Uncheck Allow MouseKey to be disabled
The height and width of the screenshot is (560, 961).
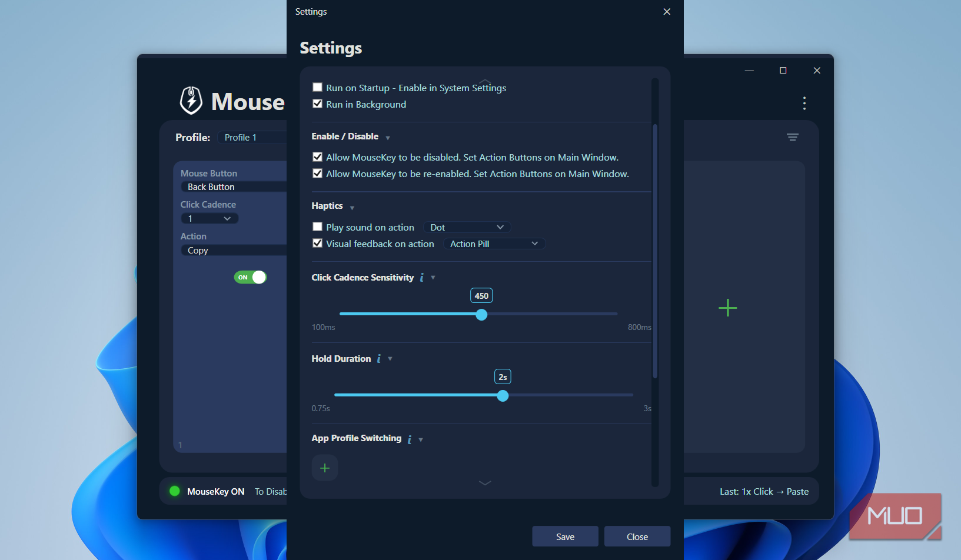[x=317, y=156]
